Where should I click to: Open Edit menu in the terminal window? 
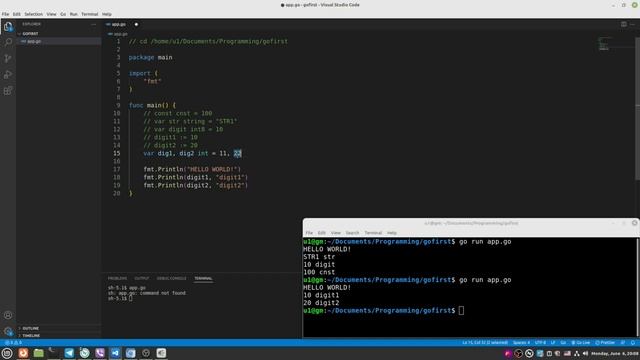pos(322,233)
